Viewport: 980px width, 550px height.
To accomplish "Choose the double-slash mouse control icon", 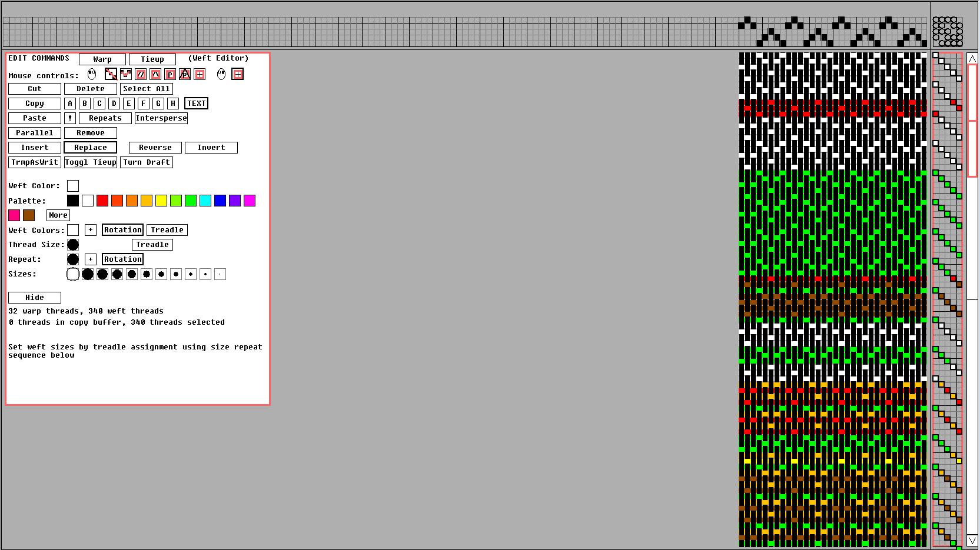I will pos(141,74).
